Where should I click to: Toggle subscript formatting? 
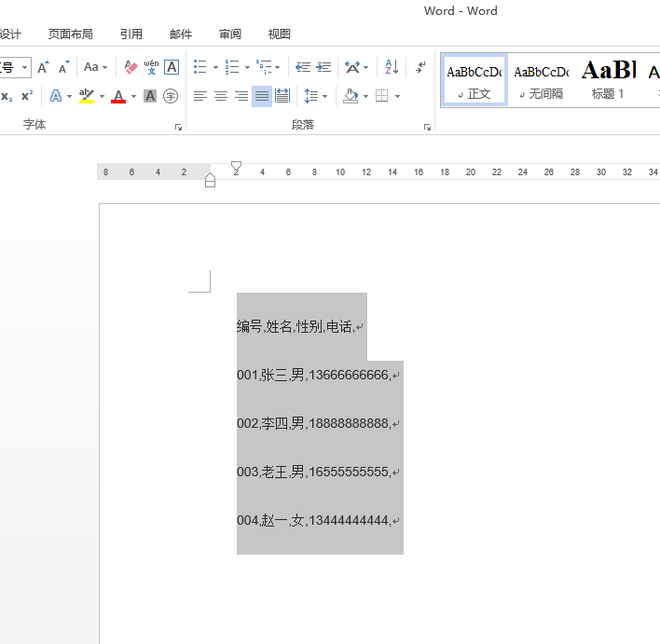7,96
